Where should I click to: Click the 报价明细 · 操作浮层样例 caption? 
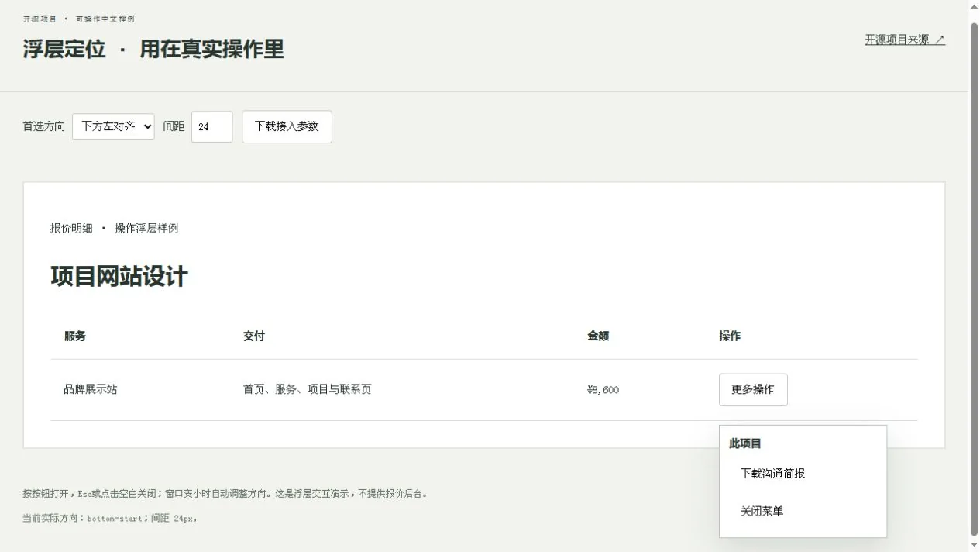115,228
